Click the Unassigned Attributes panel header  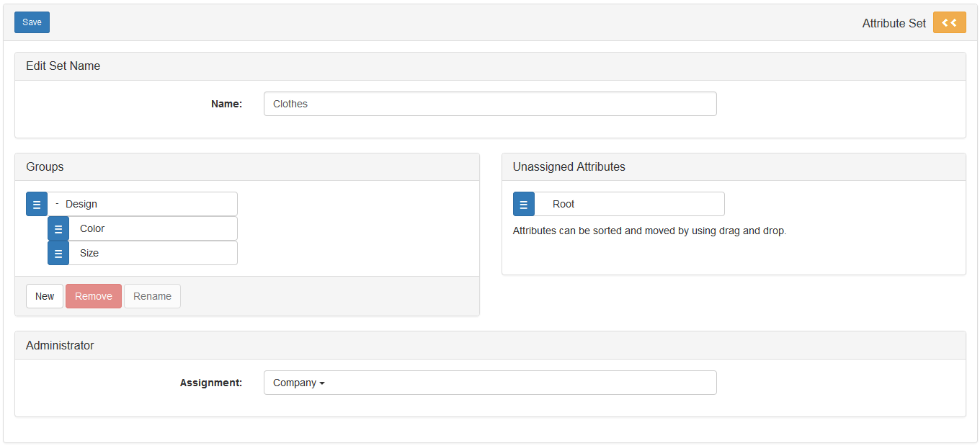[569, 167]
